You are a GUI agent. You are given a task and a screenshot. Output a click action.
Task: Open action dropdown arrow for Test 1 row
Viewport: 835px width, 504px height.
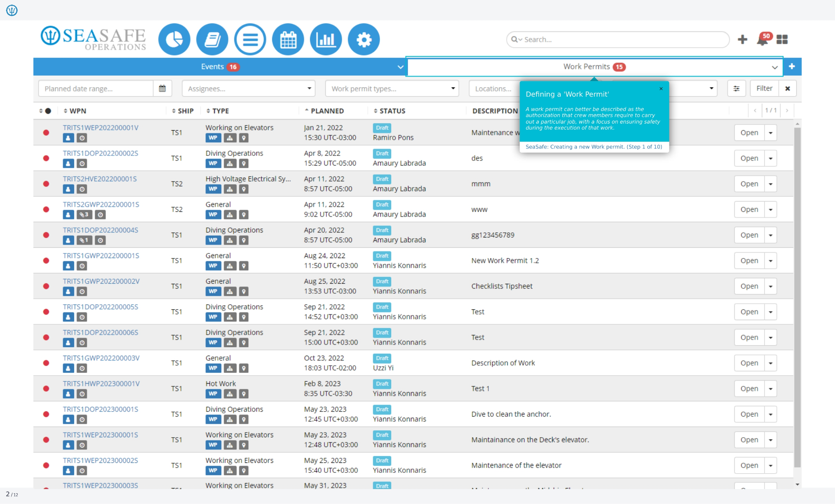click(x=771, y=389)
